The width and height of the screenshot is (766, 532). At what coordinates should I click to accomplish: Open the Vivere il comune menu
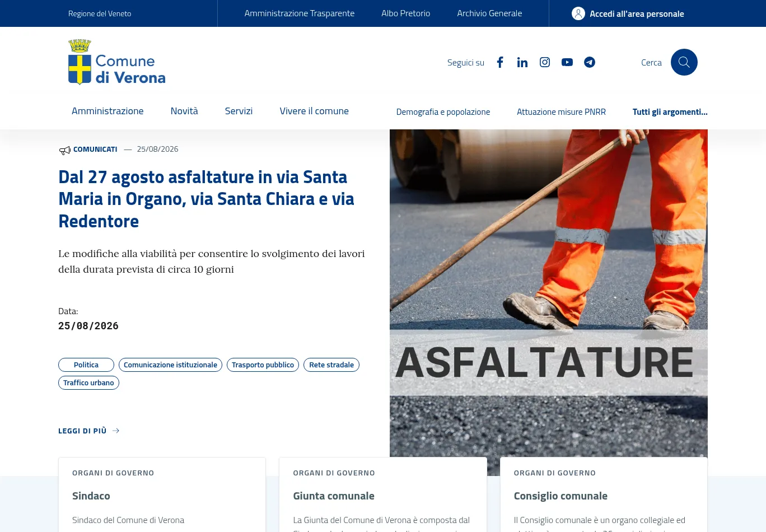coord(314,111)
